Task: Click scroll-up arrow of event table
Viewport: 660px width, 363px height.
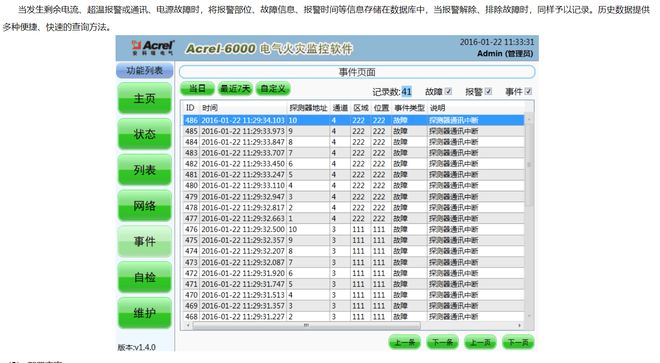Action: [529, 119]
